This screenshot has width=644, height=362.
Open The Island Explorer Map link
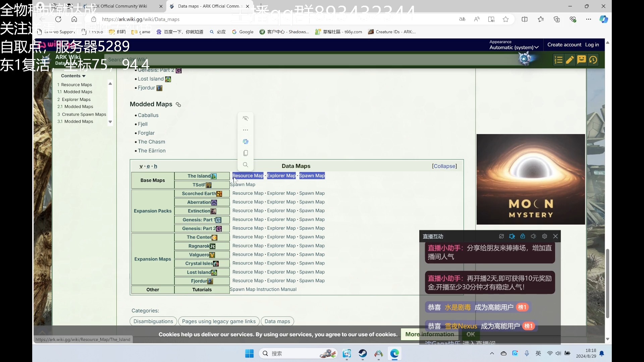tap(281, 176)
